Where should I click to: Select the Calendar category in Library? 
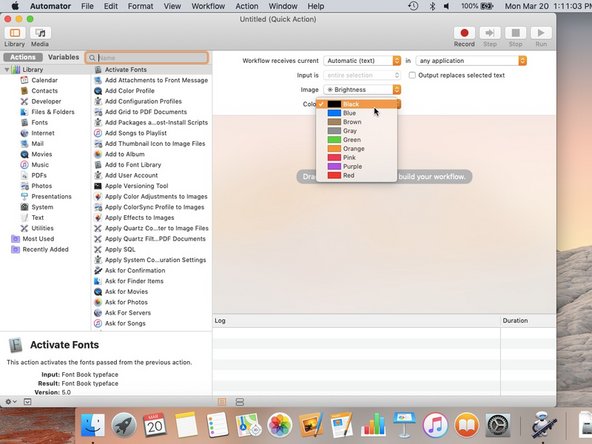(x=45, y=80)
